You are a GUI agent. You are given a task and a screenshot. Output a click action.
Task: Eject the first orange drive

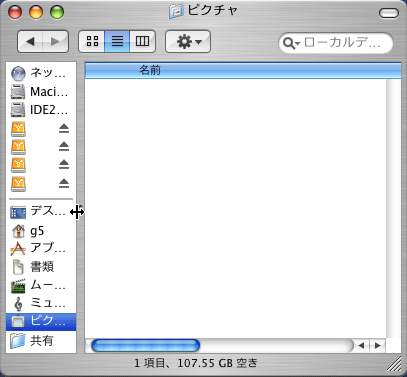click(64, 128)
